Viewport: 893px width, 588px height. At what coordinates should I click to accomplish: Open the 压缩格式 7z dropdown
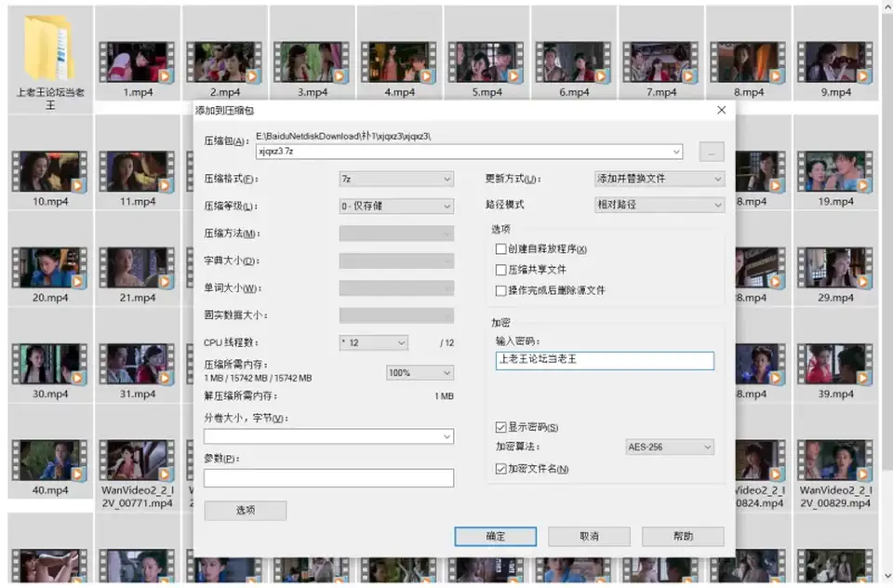click(396, 179)
